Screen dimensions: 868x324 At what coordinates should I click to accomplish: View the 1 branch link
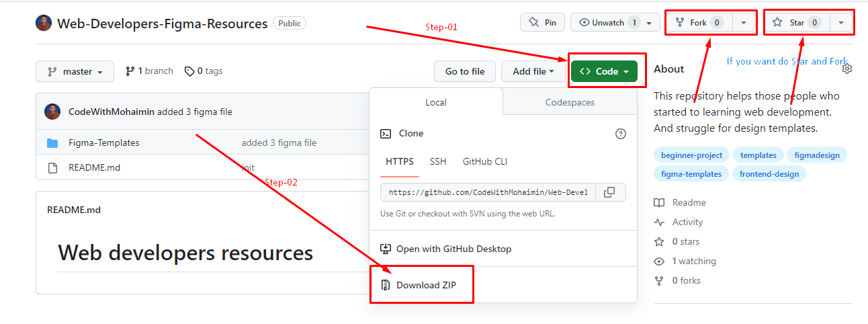point(149,71)
